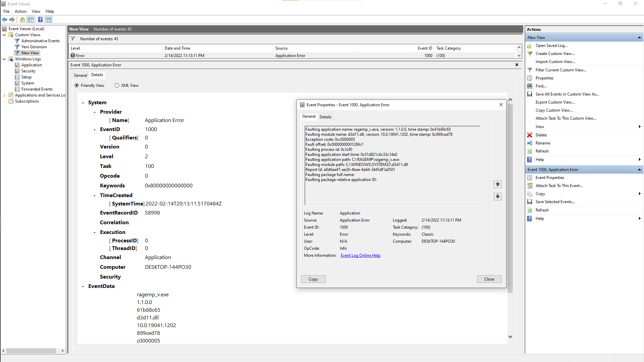Click the event list scroll down arrow
Image resolution: width=644 pixels, height=362 pixels.
[519, 56]
